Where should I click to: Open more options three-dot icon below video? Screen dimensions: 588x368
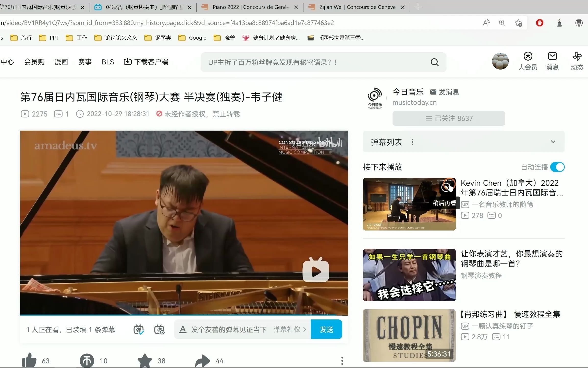[x=342, y=361]
